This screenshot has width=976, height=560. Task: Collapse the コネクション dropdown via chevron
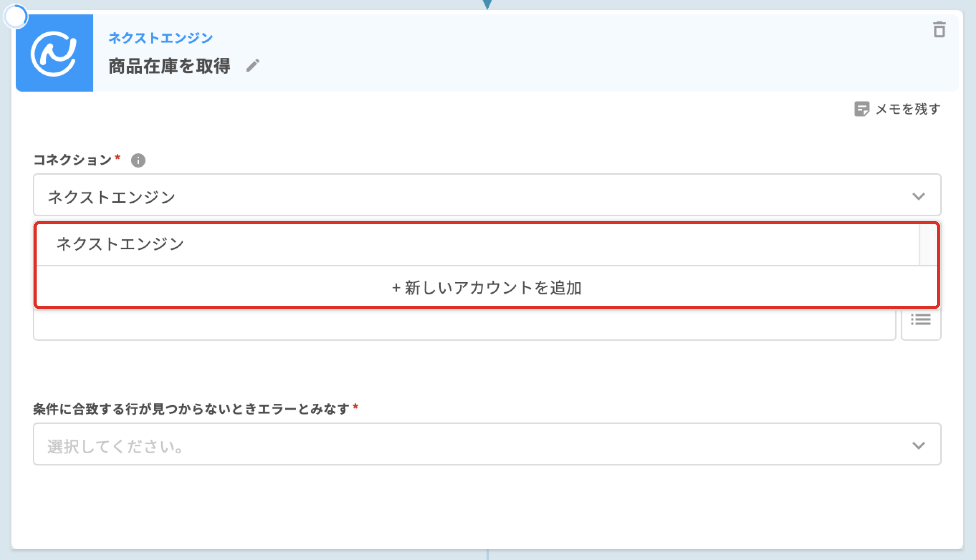[918, 196]
